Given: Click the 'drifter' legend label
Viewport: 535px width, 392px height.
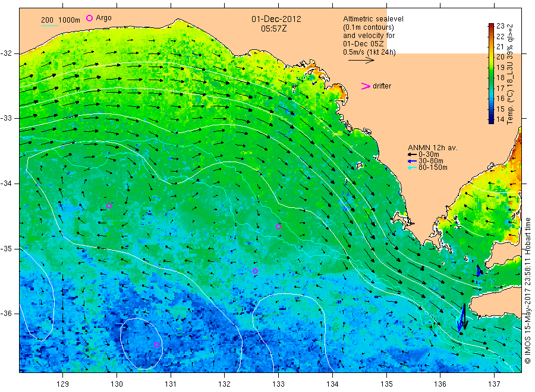Looking at the screenshot, I should click(382, 86).
